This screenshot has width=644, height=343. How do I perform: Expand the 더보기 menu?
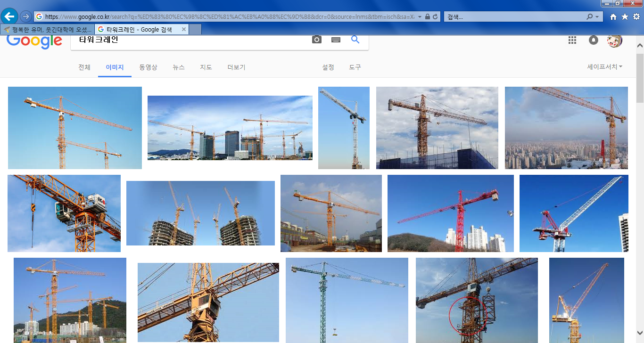[x=236, y=67]
